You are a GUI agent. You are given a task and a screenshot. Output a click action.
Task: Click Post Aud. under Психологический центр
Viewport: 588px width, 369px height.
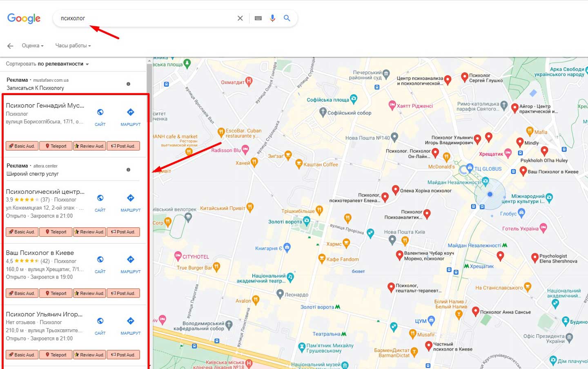tap(123, 232)
